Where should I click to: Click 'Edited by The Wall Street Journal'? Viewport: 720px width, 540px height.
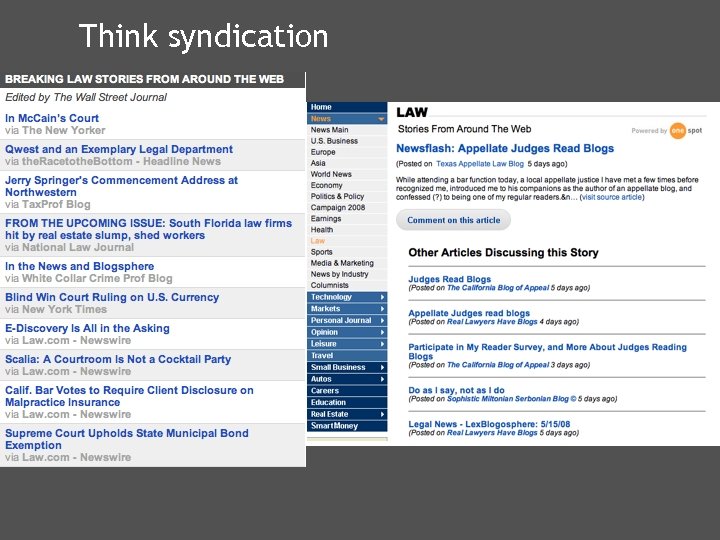86,97
